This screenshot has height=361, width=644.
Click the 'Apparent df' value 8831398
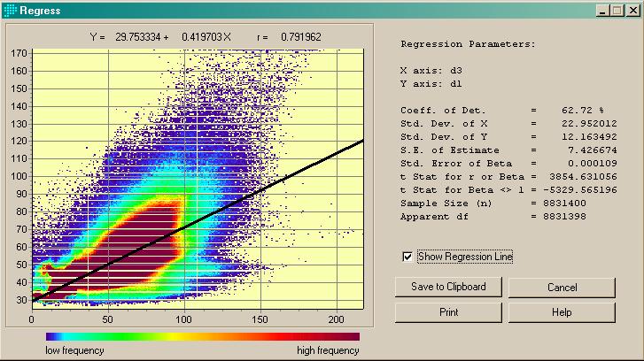pos(565,217)
